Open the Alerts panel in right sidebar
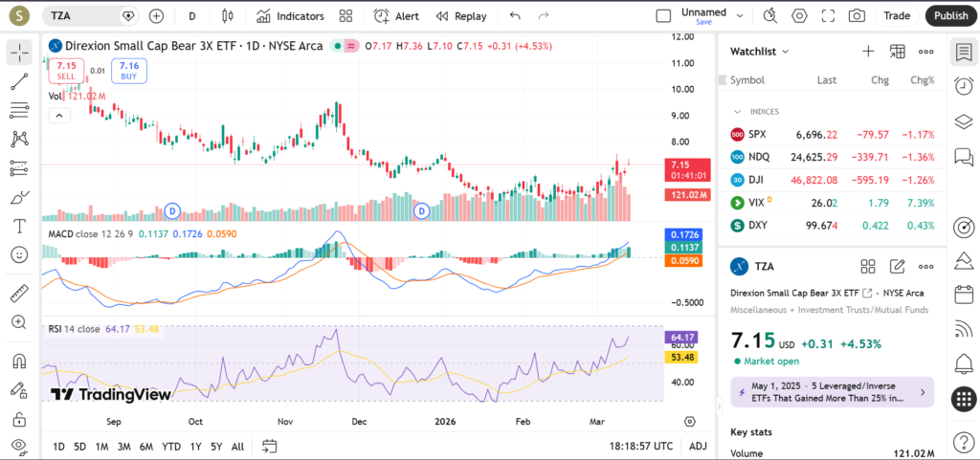Viewport: 980px width, 460px height. point(963,86)
